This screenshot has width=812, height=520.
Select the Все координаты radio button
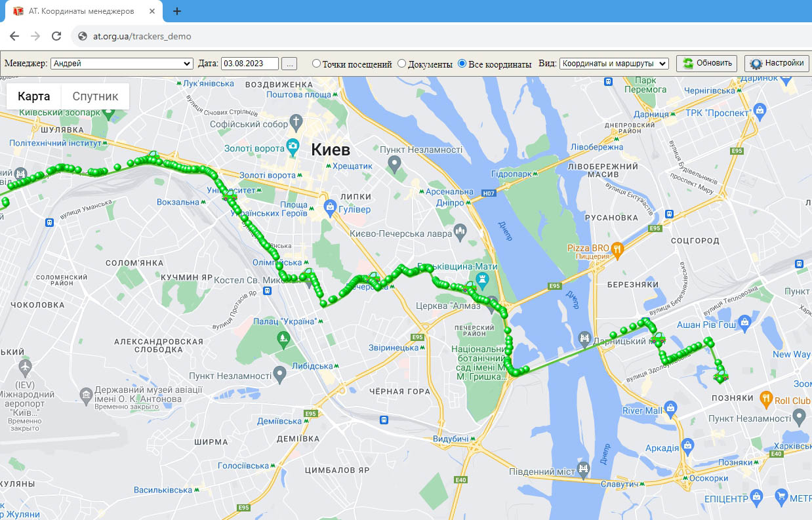pyautogui.click(x=462, y=64)
